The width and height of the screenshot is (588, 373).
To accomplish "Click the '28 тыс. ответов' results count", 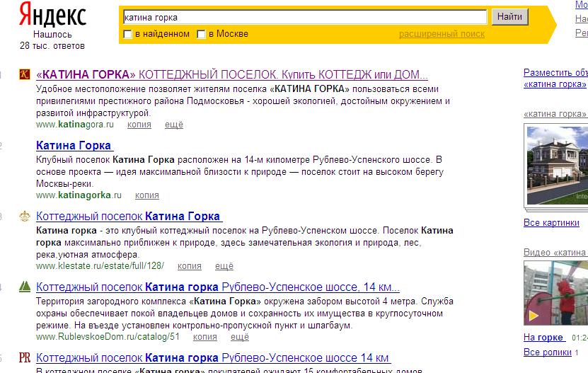I will 52,46.
